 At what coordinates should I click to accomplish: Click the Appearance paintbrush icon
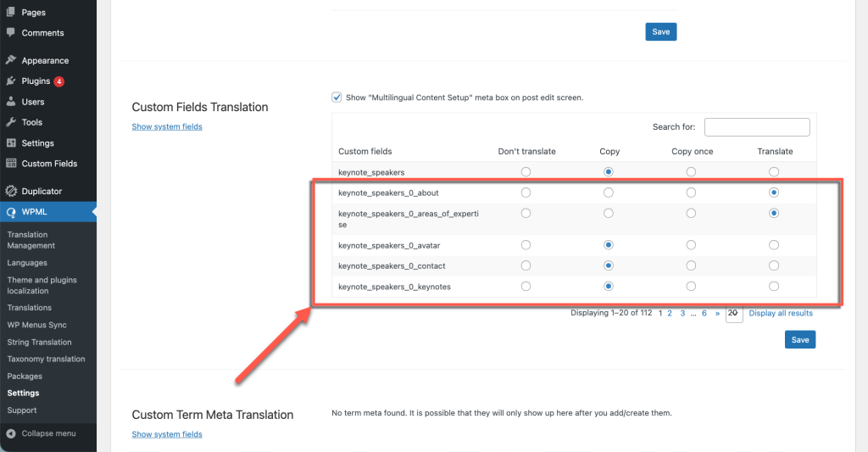click(10, 60)
